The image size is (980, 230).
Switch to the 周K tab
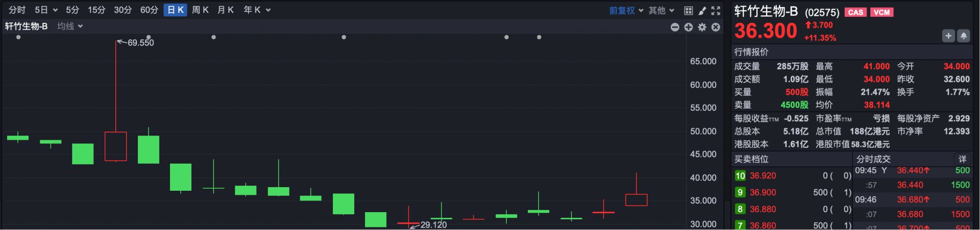(x=200, y=10)
